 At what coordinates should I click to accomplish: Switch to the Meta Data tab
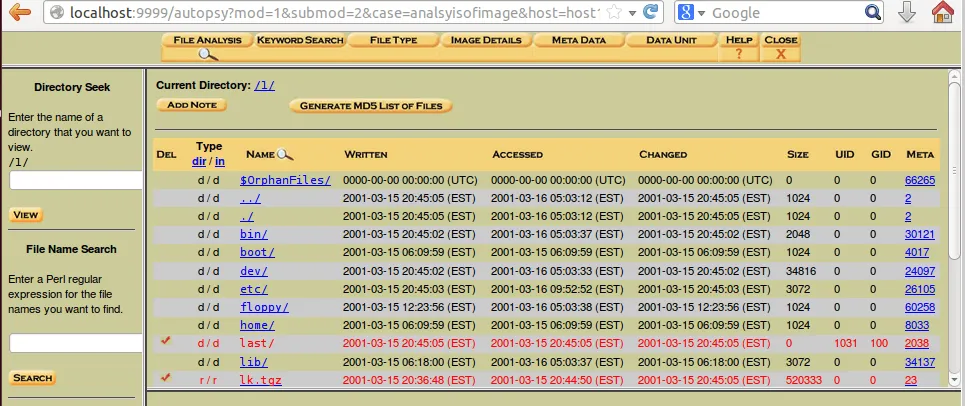[578, 40]
